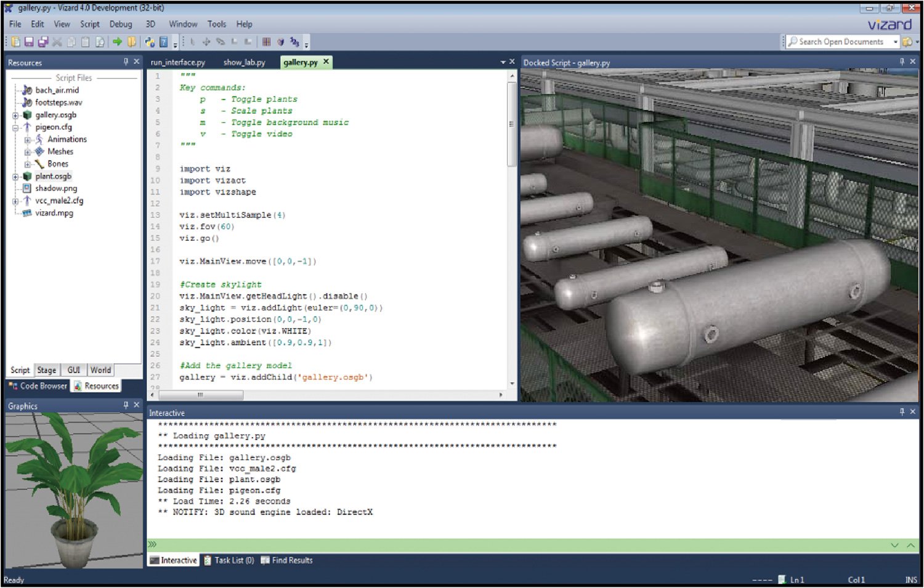
Task: Select the Stage tab in Resources
Action: pos(46,370)
